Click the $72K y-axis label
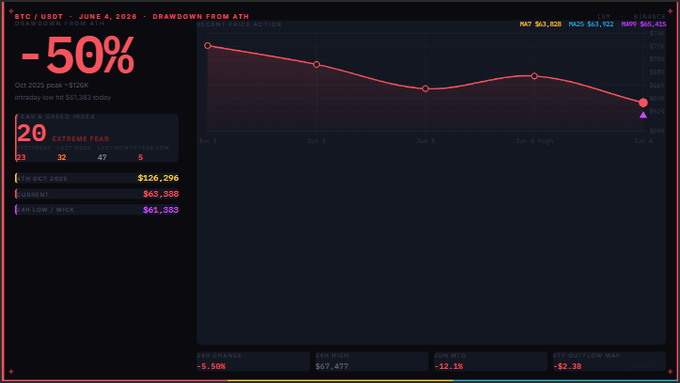This screenshot has height=383, width=680. tap(657, 46)
